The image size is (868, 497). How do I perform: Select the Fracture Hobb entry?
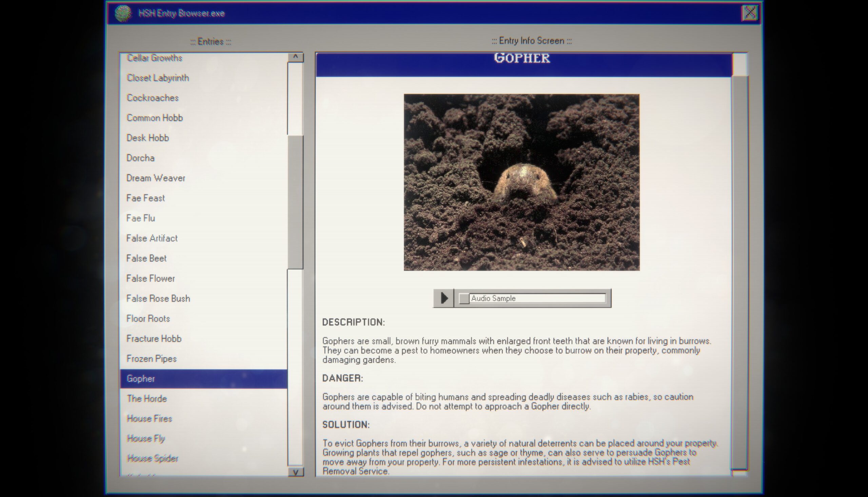click(x=154, y=338)
